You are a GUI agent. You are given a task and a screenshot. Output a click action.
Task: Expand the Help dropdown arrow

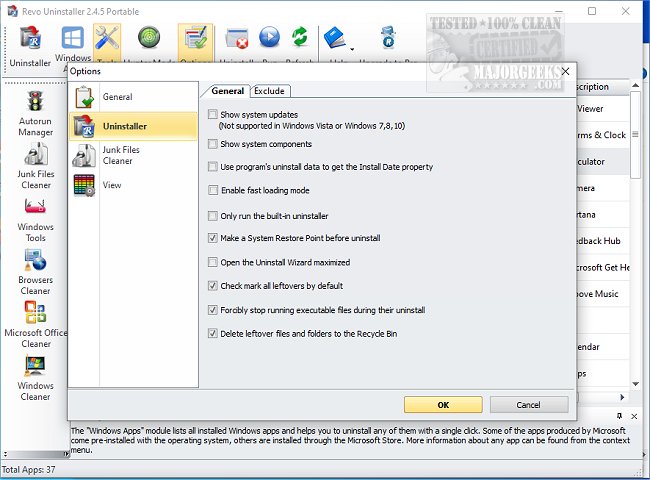tap(352, 49)
